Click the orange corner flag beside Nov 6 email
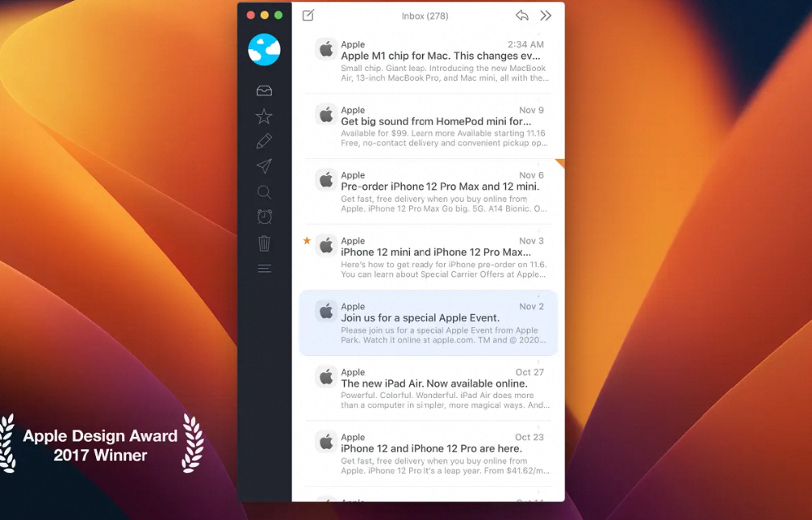The height and width of the screenshot is (520, 812). tap(561, 162)
